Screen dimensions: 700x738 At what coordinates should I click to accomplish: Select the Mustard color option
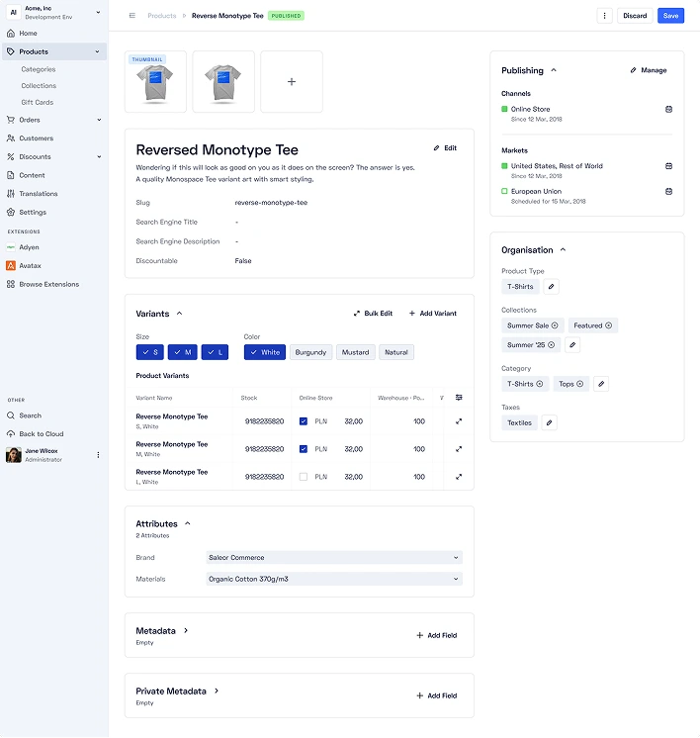click(356, 352)
